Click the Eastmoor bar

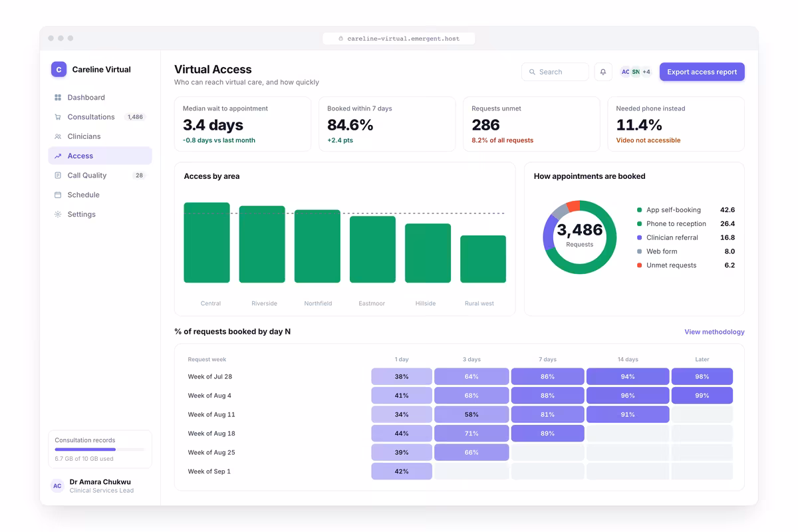372,249
